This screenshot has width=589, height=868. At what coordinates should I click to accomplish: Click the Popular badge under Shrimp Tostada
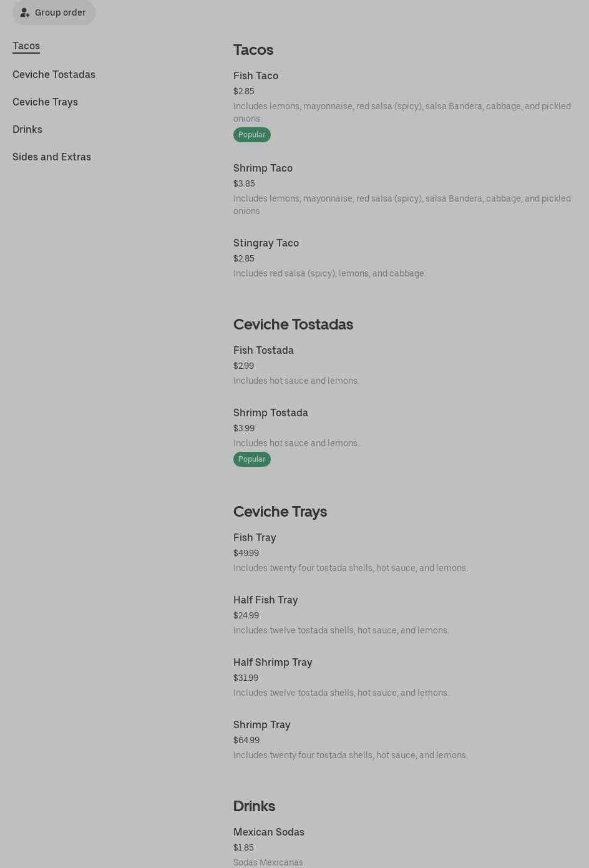click(x=252, y=459)
